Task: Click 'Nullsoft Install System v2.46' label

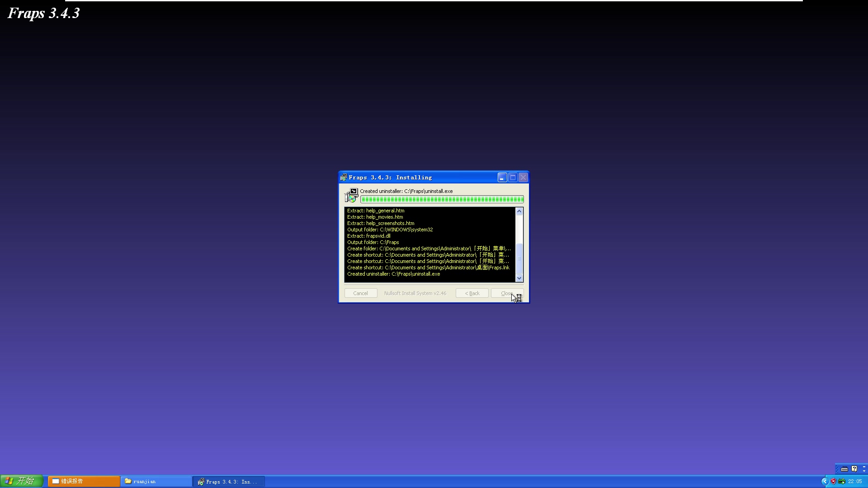Action: 415,293
